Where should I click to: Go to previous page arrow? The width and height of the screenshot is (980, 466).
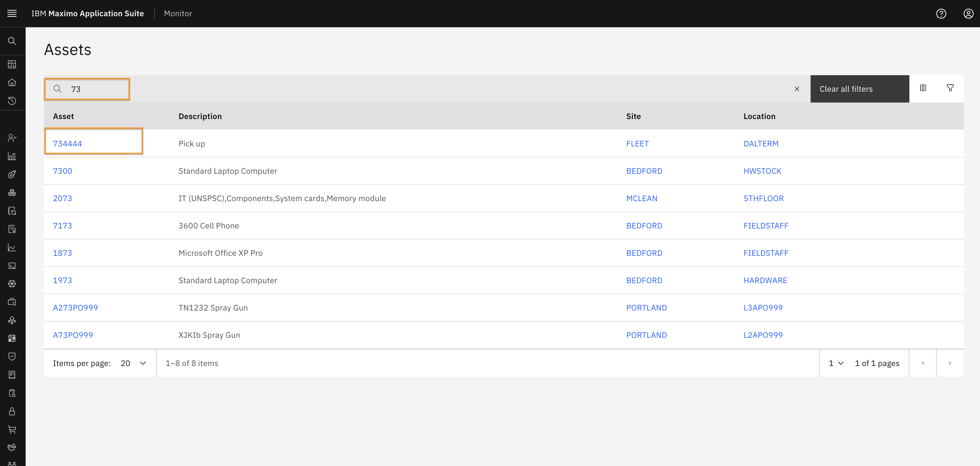point(922,363)
